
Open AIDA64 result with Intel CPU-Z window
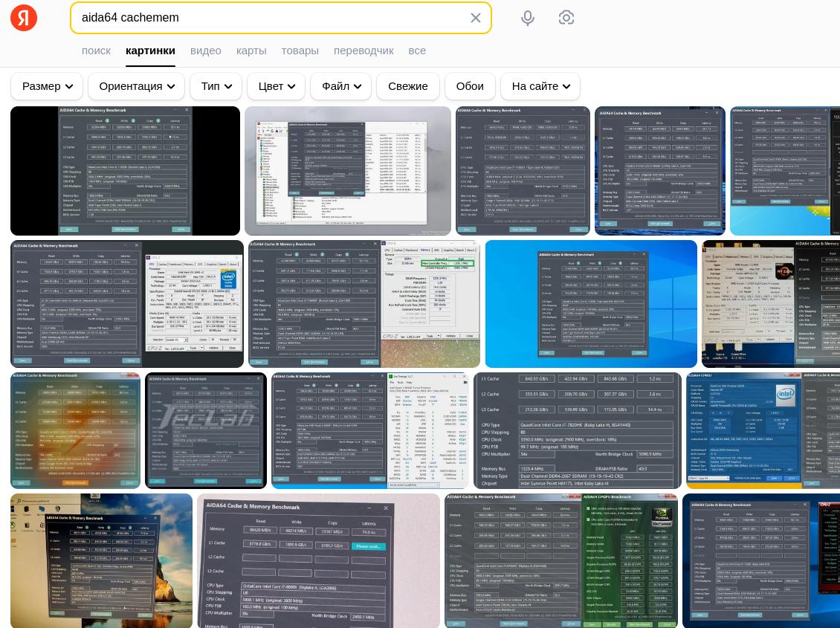click(127, 303)
